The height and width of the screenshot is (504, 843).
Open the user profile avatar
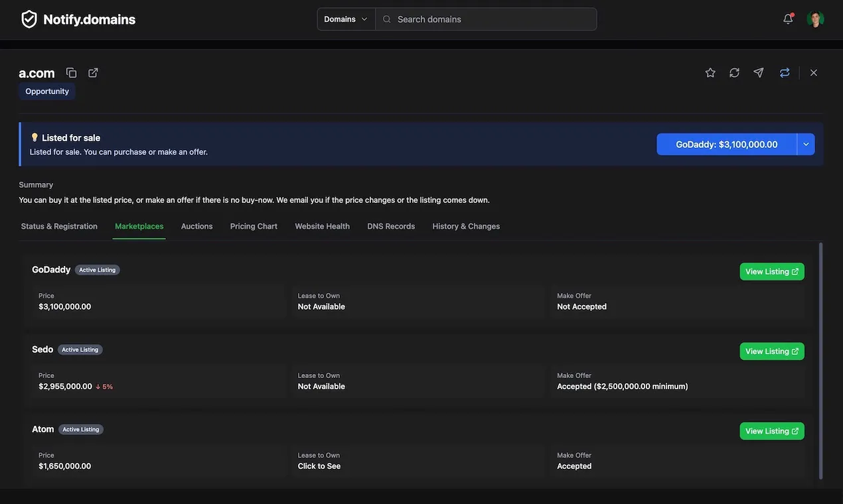coord(815,19)
